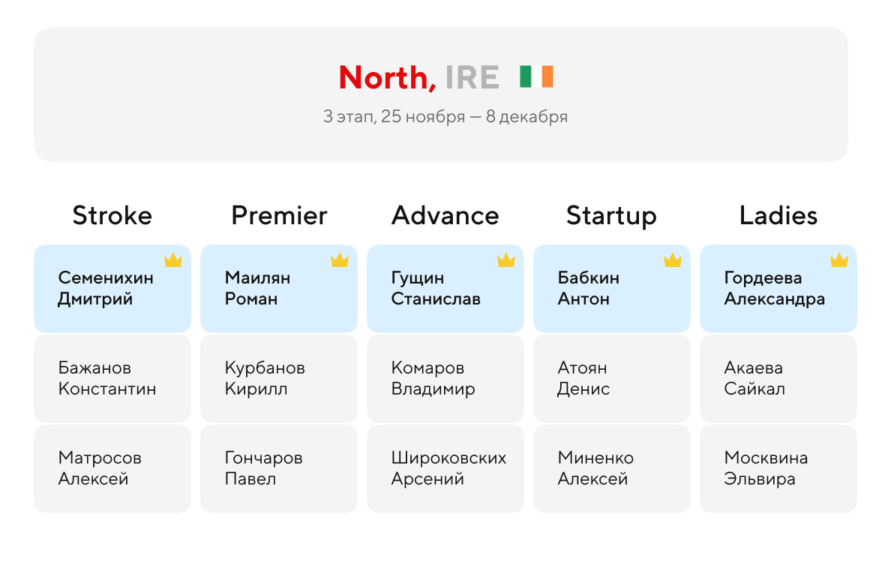Open the Курбанов Кирилл card
The height and width of the screenshot is (588, 891).
pos(279,378)
